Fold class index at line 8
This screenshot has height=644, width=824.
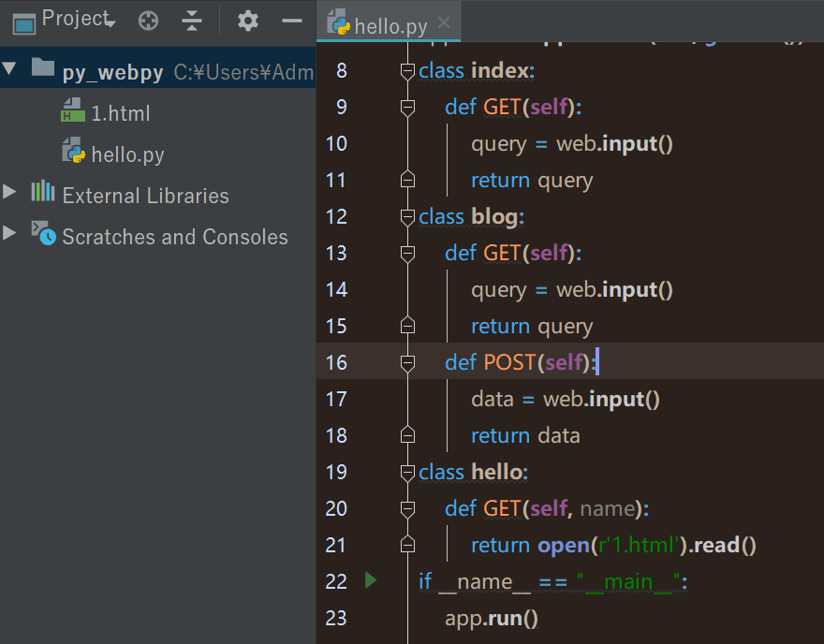coord(407,71)
